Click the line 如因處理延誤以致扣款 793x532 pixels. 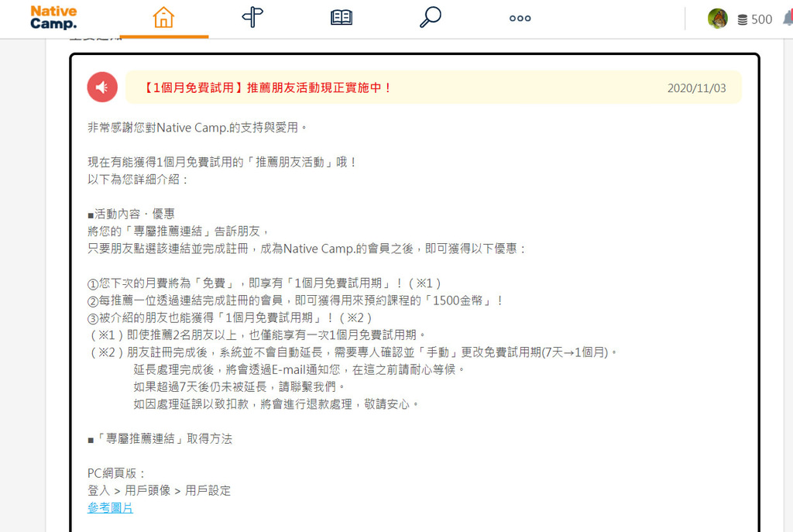pos(276,404)
